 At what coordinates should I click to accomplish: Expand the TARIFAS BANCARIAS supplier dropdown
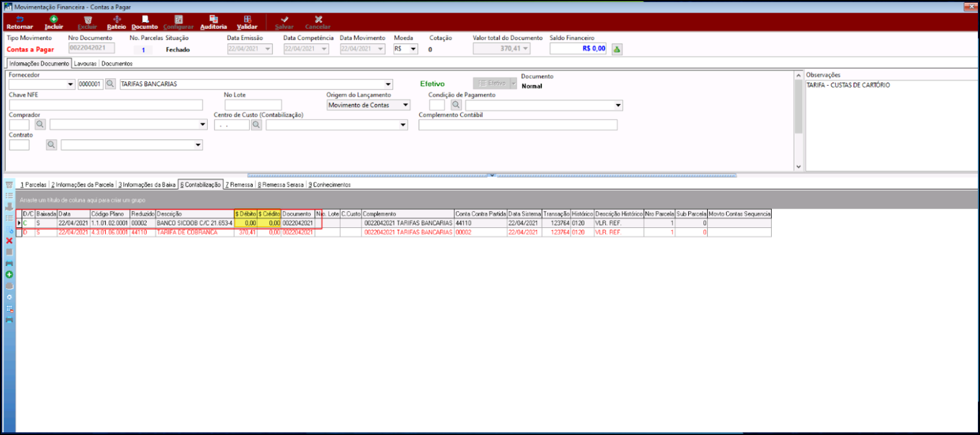(x=388, y=84)
